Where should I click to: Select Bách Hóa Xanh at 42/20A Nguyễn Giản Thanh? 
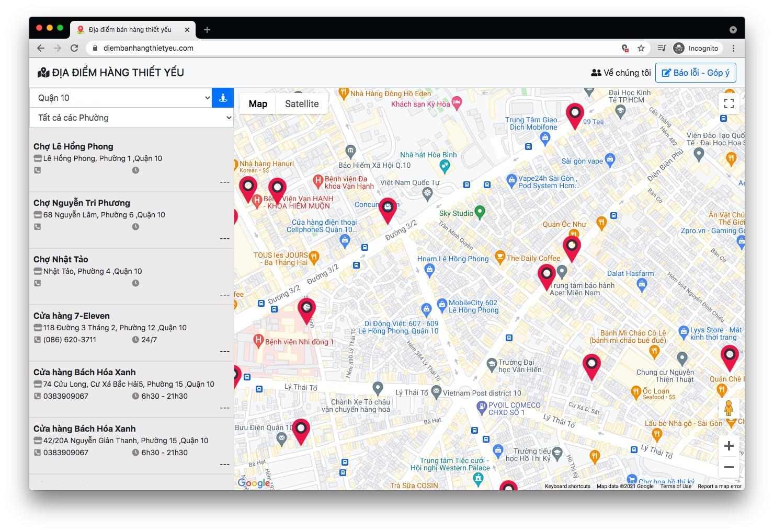click(x=131, y=446)
